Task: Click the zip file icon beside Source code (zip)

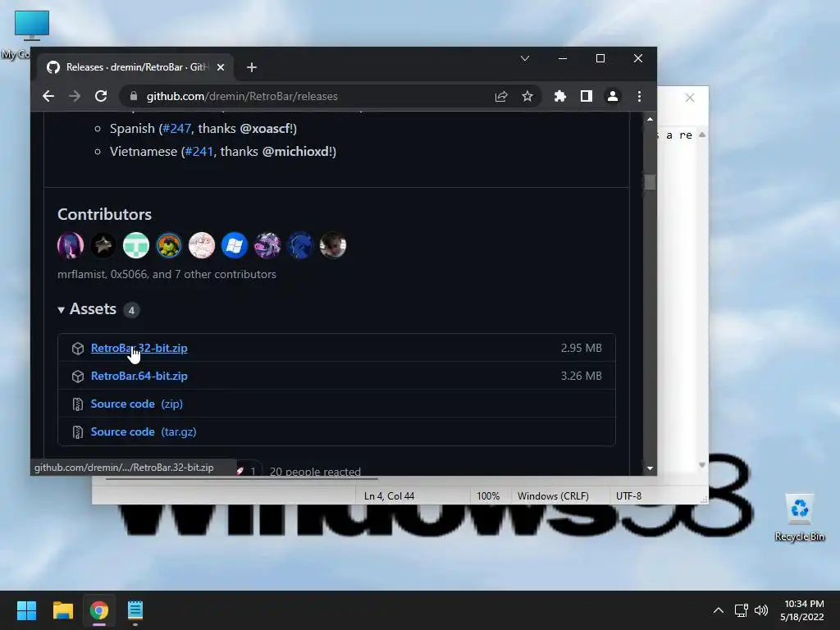Action: pos(78,404)
